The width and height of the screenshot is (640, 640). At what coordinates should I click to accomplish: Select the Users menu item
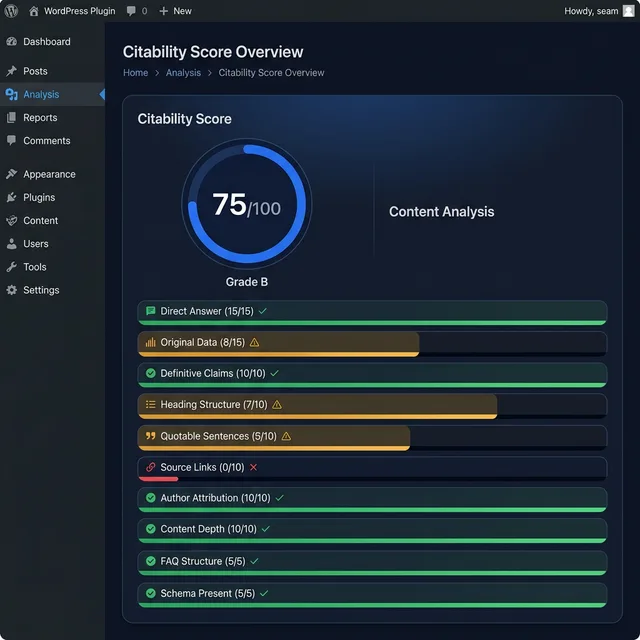[x=36, y=244]
